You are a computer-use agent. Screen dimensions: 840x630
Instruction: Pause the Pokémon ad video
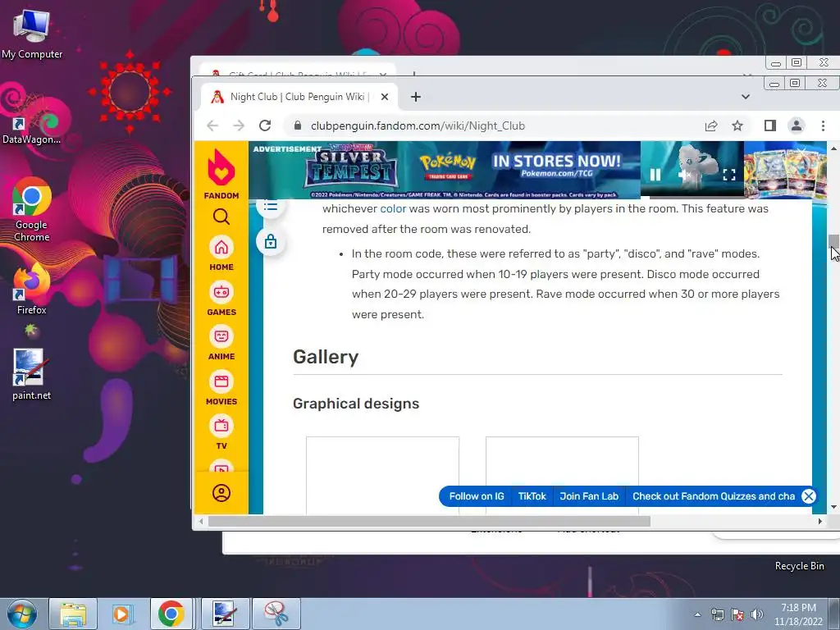655,175
